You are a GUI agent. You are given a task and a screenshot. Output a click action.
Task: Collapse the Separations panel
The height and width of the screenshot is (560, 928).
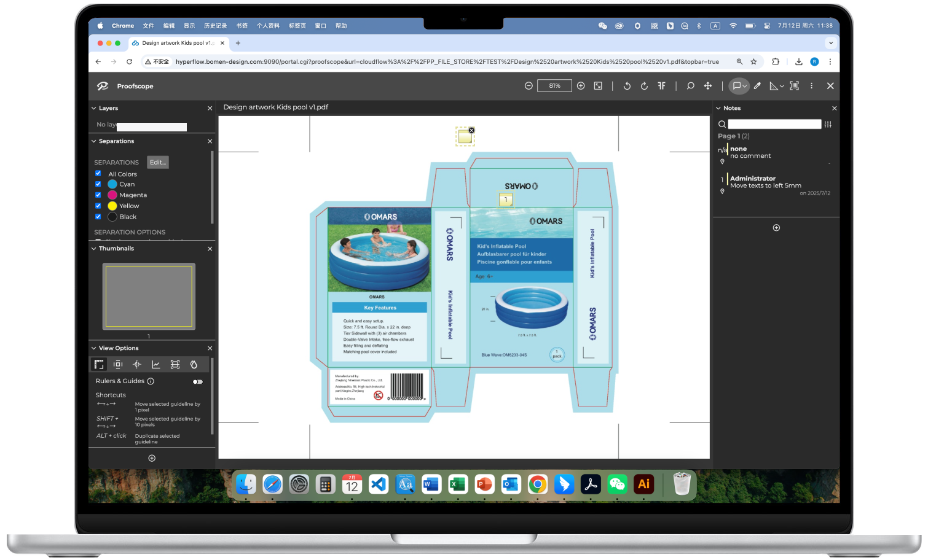(x=94, y=141)
